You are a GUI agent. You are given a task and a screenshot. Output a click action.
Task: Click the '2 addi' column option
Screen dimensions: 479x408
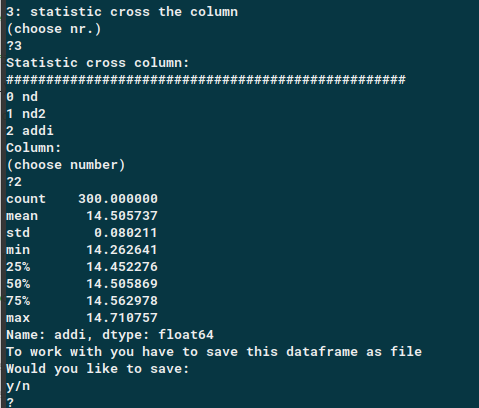30,130
